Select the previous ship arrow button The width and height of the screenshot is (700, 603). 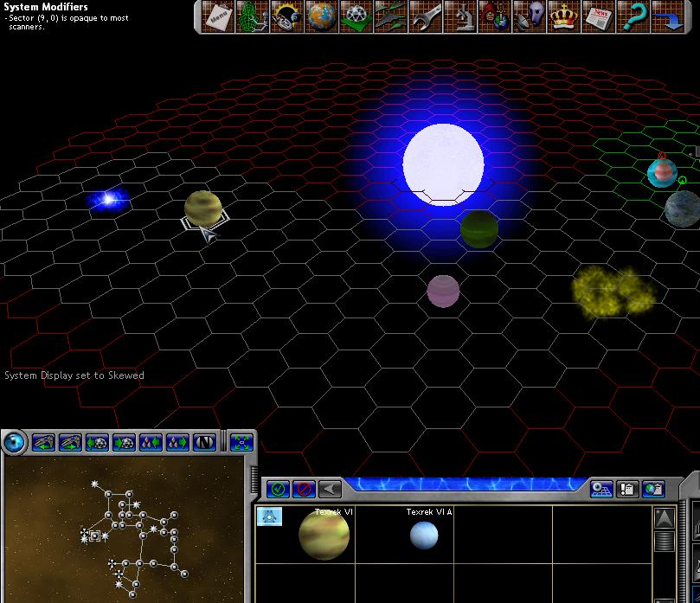coord(43,442)
